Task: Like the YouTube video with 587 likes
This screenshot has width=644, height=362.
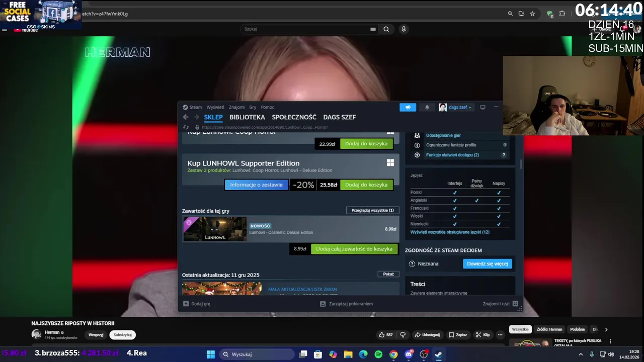Action: [385, 335]
